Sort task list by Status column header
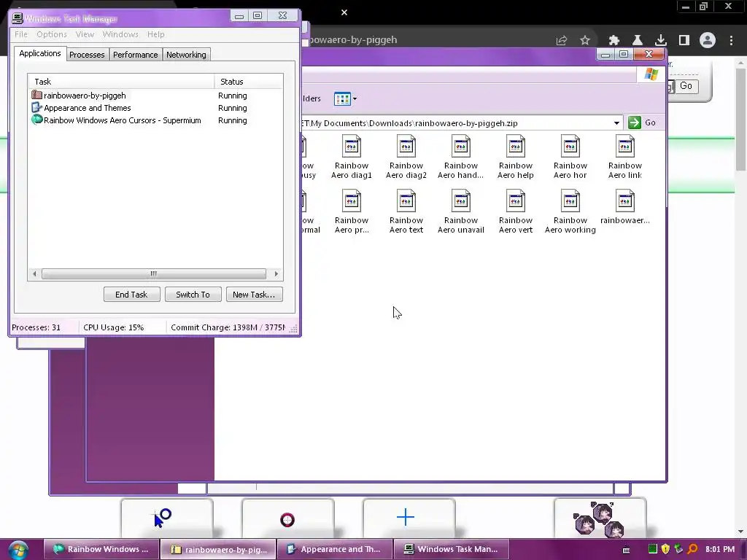Screen dimensions: 747x560 (x=249, y=82)
